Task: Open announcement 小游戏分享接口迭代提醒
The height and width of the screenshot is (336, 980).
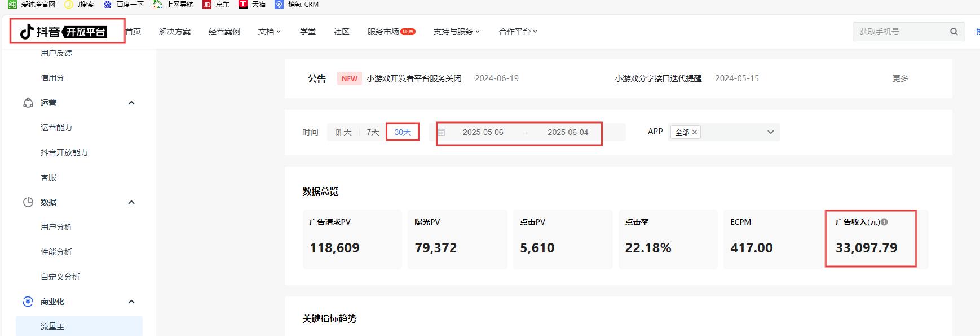Action: pos(658,78)
